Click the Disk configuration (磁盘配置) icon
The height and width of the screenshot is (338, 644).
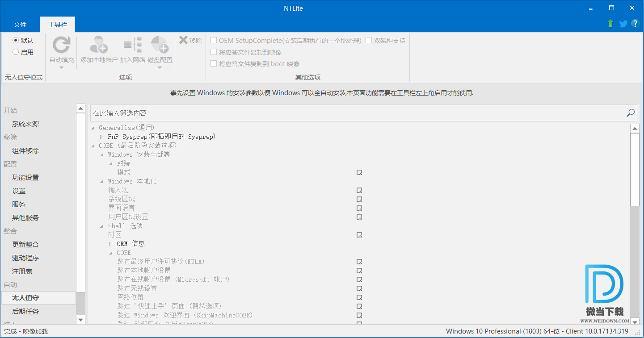[x=160, y=45]
